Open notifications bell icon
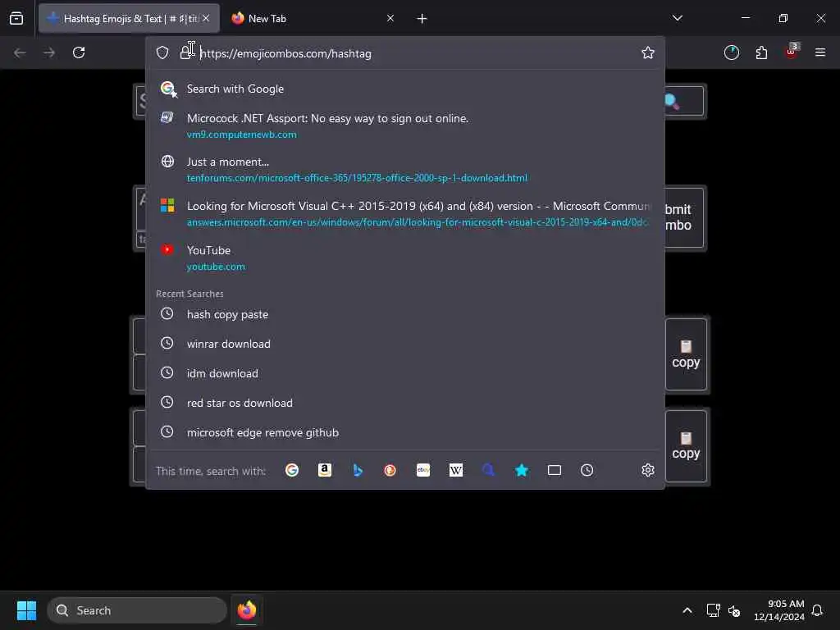 pos(817,610)
